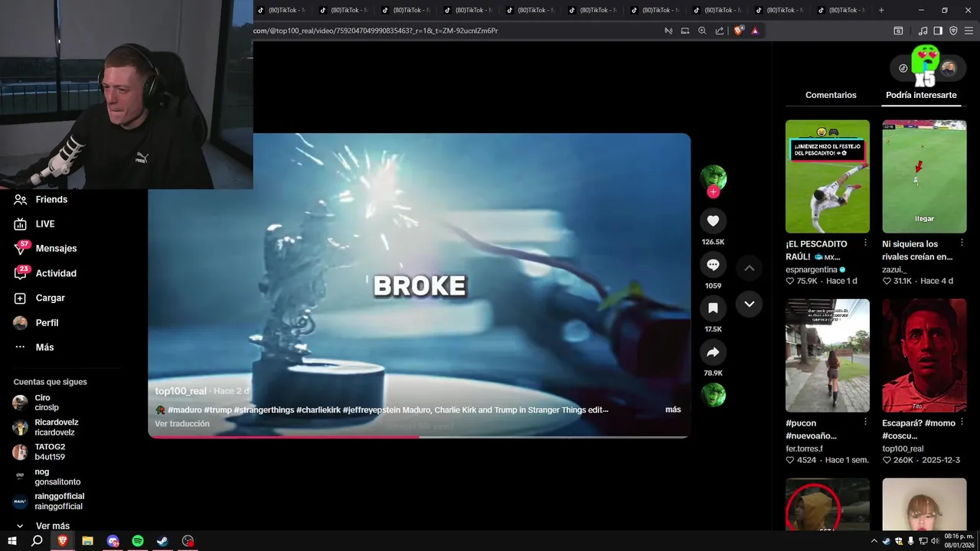Open the LIVE section in sidebar
Screen dimensions: 980x551
(x=34, y=223)
